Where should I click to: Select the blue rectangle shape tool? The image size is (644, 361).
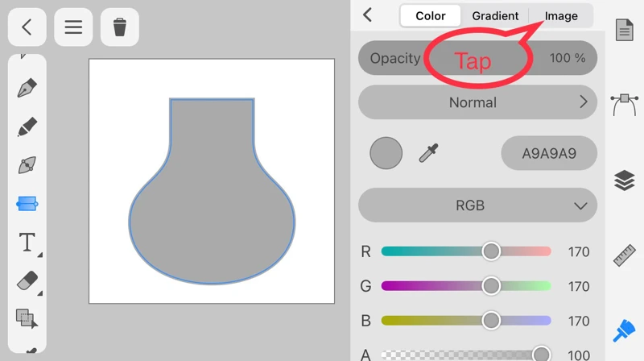click(27, 204)
